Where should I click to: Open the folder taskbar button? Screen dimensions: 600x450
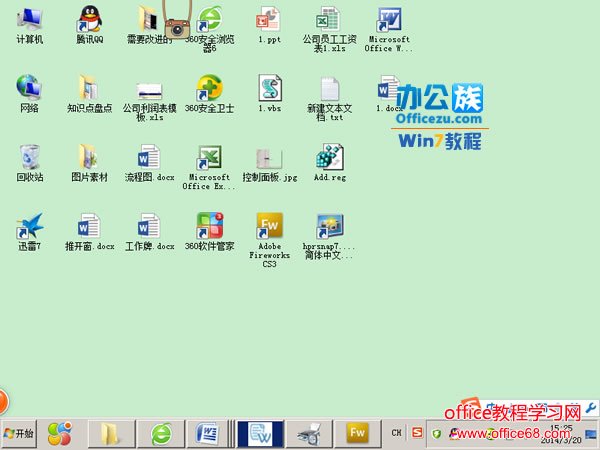(111, 434)
